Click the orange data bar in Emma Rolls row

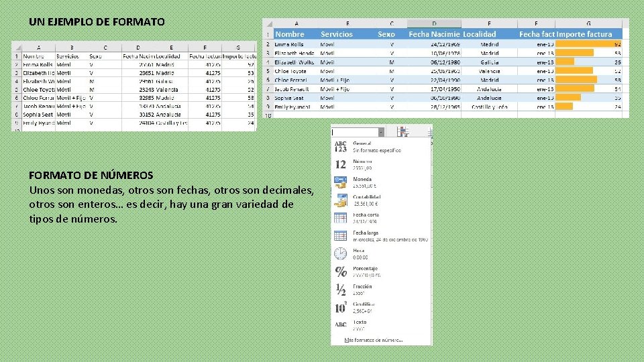click(588, 44)
